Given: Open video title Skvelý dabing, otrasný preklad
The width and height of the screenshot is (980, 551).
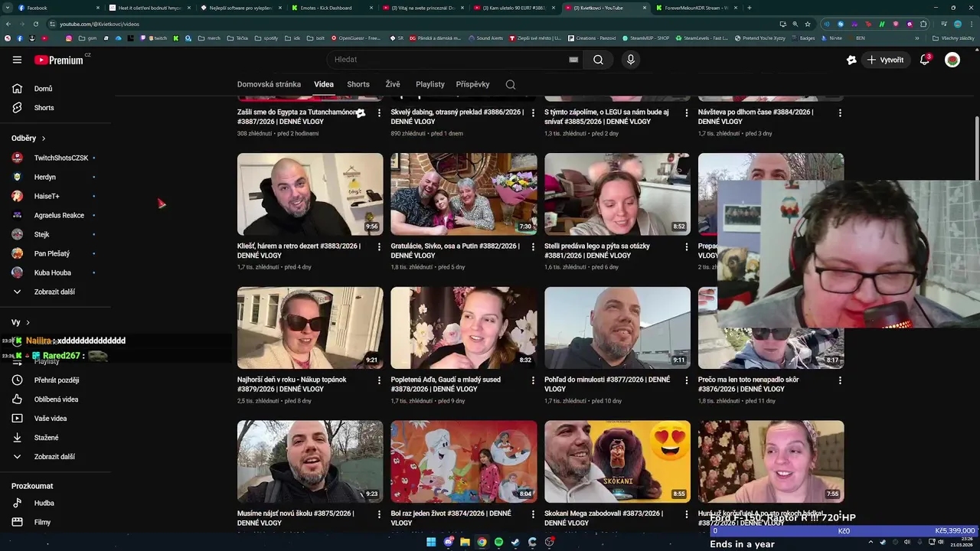Looking at the screenshot, I should point(457,117).
